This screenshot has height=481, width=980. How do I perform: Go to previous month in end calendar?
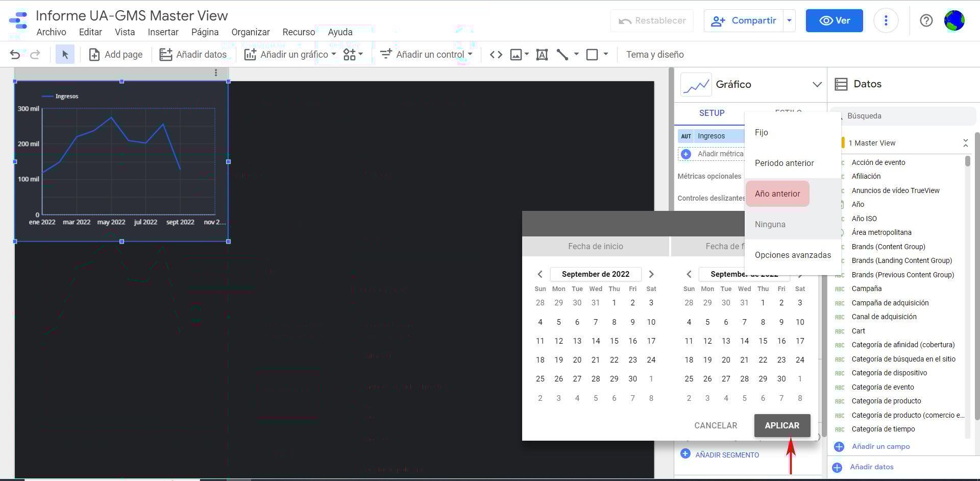[x=689, y=274]
